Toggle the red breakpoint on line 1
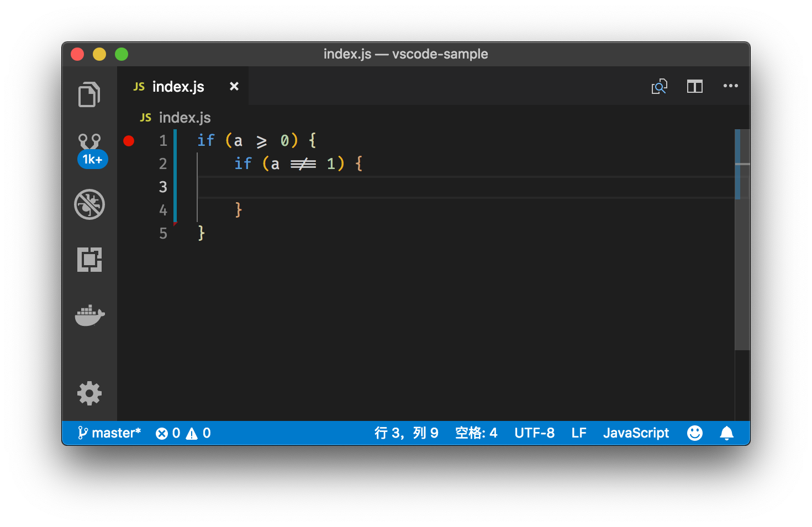The image size is (812, 527). pyautogui.click(x=129, y=141)
